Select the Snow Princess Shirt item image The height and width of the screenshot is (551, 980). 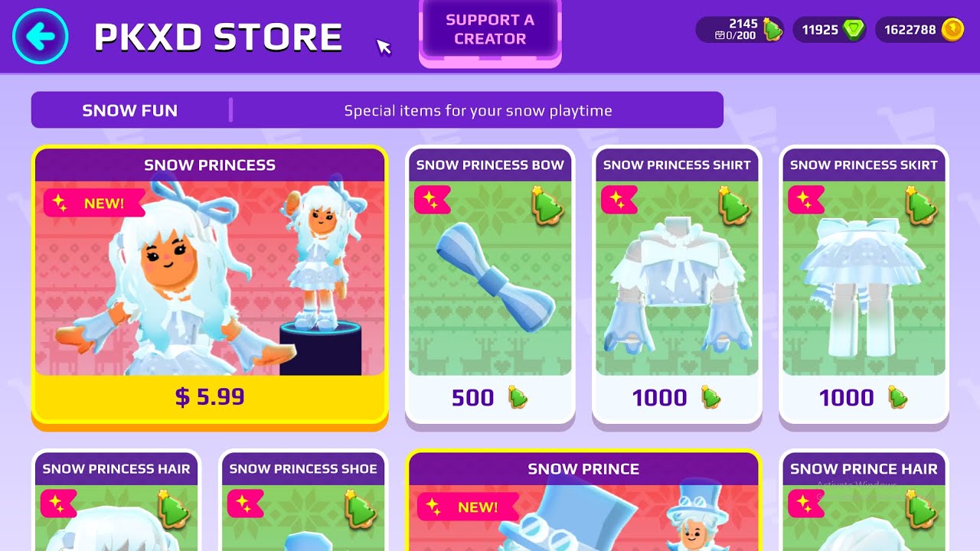677,279
